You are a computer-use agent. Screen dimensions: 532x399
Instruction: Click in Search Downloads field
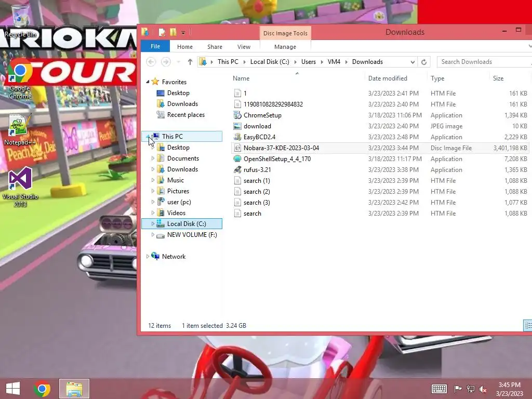[484, 62]
